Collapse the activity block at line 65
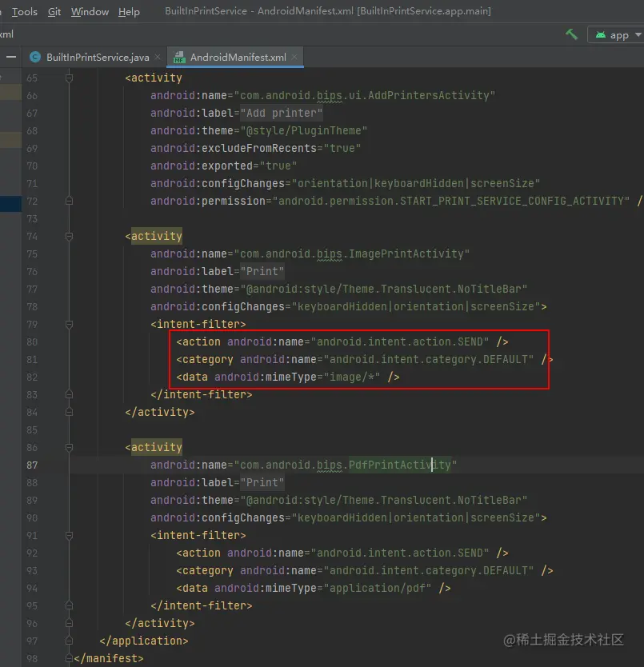 (69, 78)
